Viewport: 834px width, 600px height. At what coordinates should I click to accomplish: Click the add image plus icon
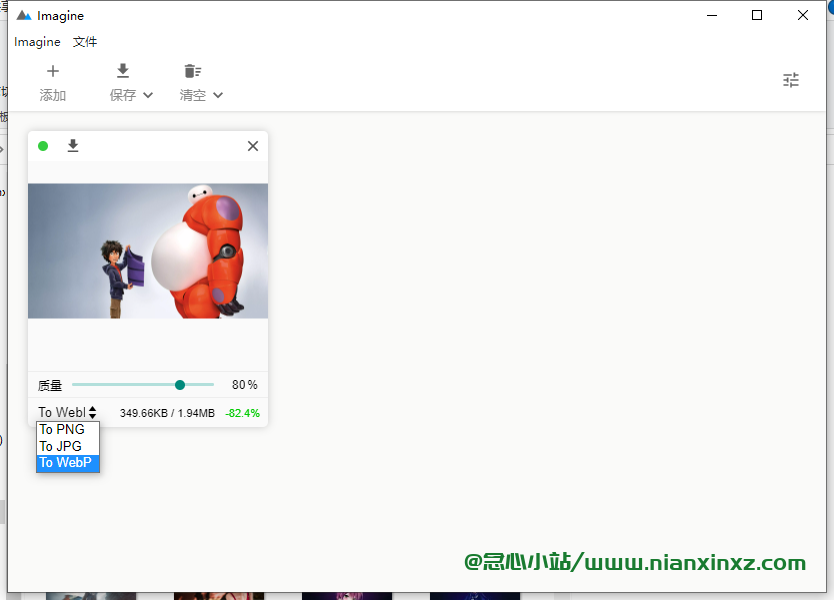tap(53, 71)
